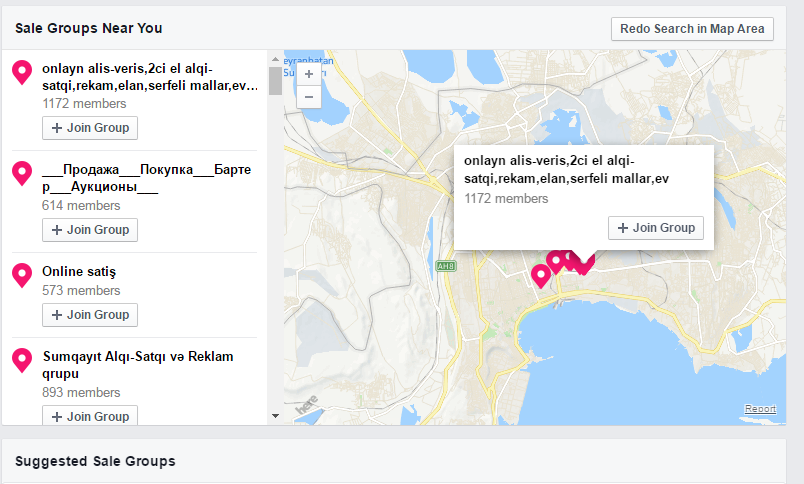
Task: Join the Online satiş group
Action: [x=90, y=315]
